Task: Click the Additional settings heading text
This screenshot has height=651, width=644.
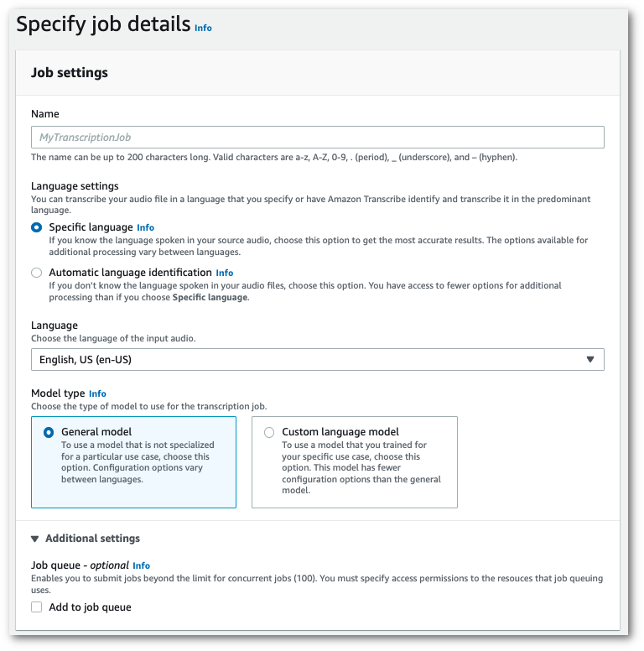Action: (93, 539)
